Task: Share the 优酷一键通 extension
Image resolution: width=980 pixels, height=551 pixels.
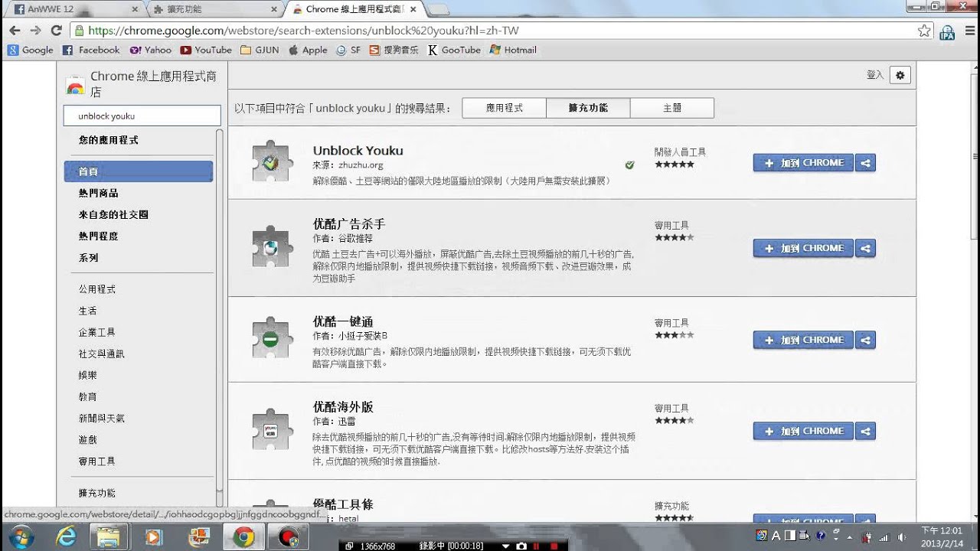Action: point(865,340)
